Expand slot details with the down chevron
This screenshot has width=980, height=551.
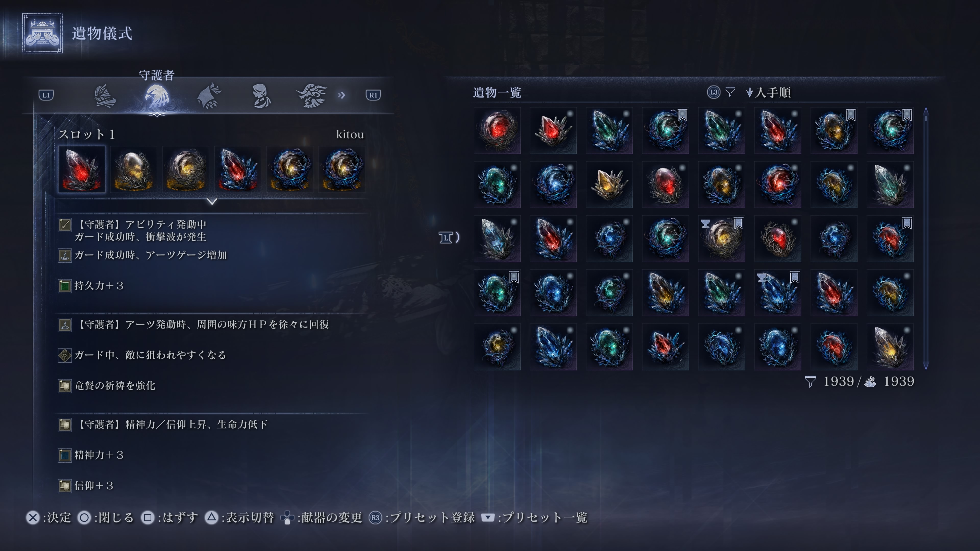click(x=212, y=201)
